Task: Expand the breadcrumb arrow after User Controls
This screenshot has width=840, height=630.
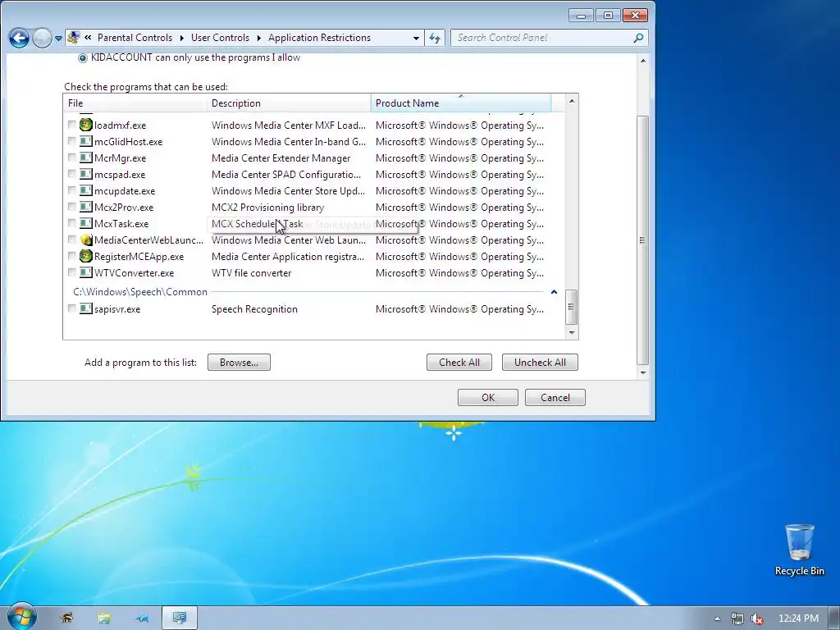Action: pos(258,38)
